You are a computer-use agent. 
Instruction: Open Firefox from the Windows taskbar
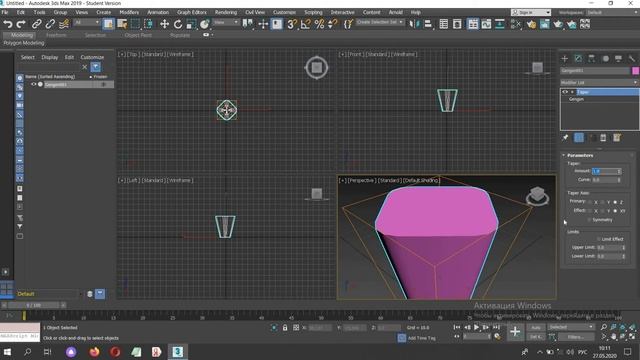(x=94, y=352)
